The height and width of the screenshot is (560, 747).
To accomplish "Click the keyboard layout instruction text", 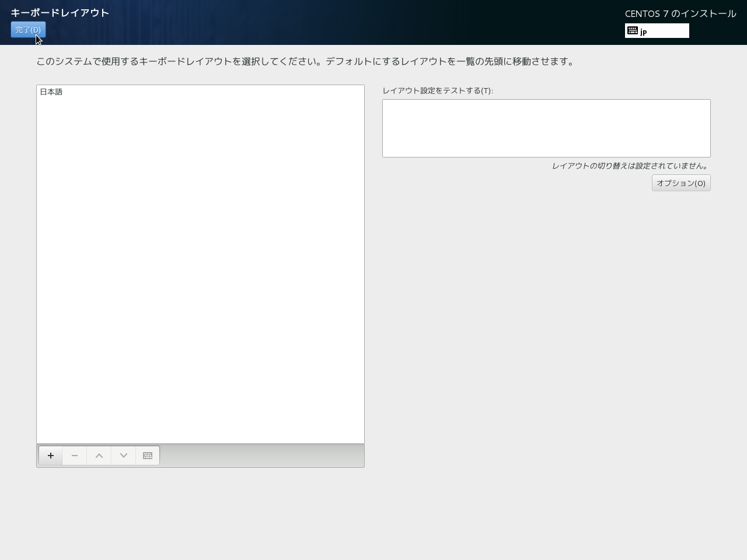I will pyautogui.click(x=305, y=61).
